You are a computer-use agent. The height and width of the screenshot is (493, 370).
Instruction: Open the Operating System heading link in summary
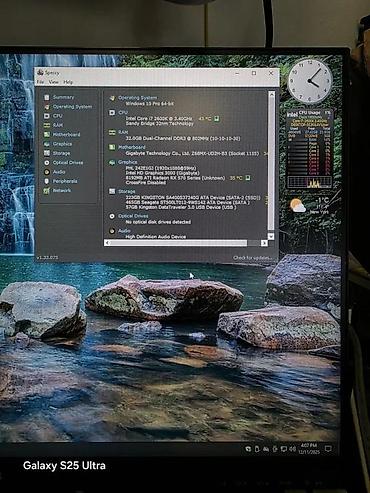(137, 98)
